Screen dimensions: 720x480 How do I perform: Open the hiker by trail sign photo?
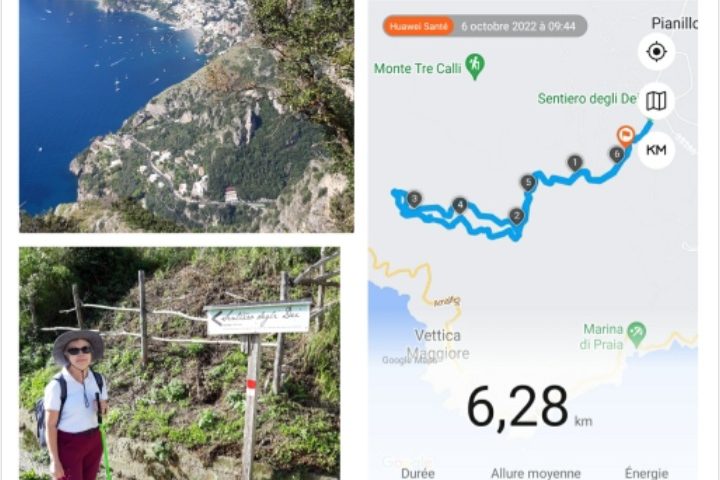coord(180,363)
